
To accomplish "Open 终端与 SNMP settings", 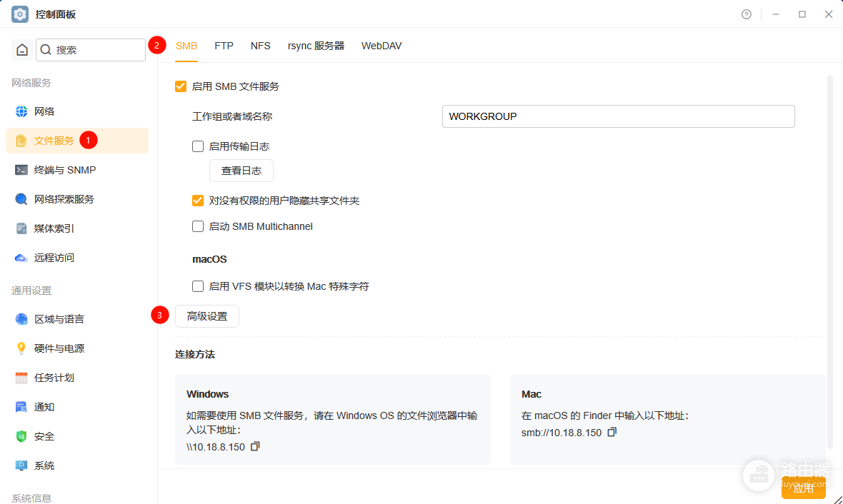I will coord(77,170).
